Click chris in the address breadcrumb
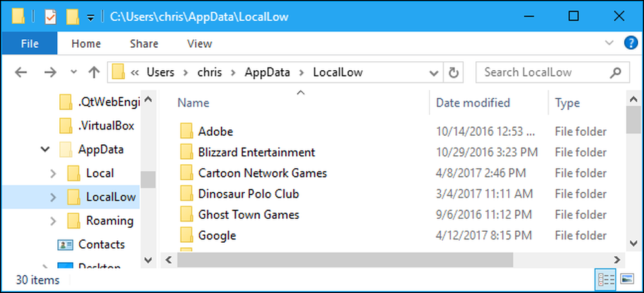Viewport: 644px width, 293px height. click(209, 72)
